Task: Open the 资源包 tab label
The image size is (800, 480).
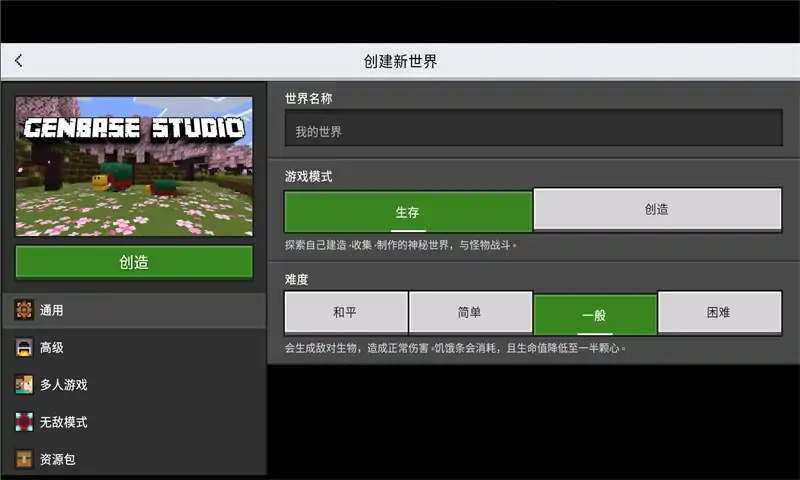Action: coord(58,459)
